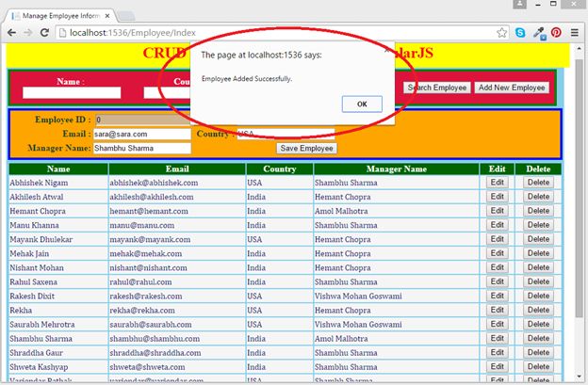The width and height of the screenshot is (588, 385).
Task: Bookmark the page with the star icon
Action: 501,33
